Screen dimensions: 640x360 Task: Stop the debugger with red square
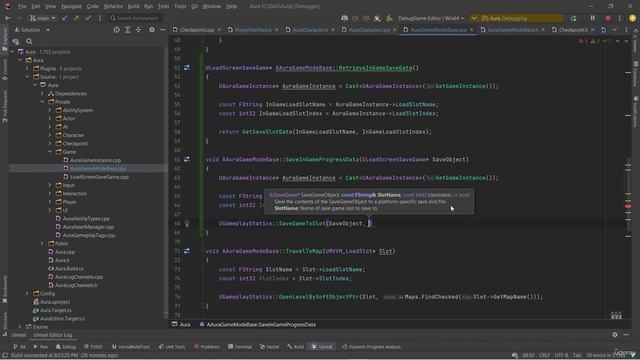[608, 18]
